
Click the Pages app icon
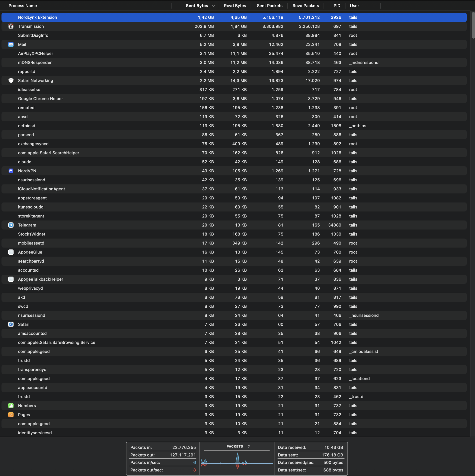point(11,415)
